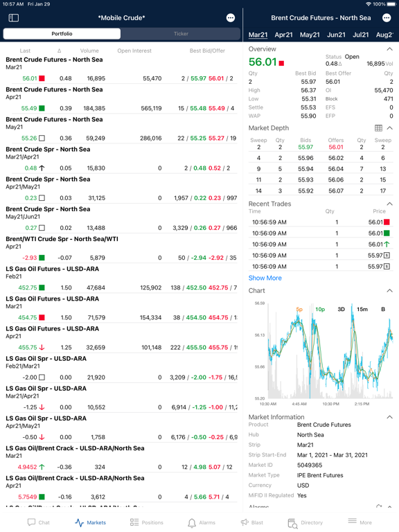The image size is (399, 532).
Task: Switch to the Portfolio tab
Action: click(x=62, y=33)
